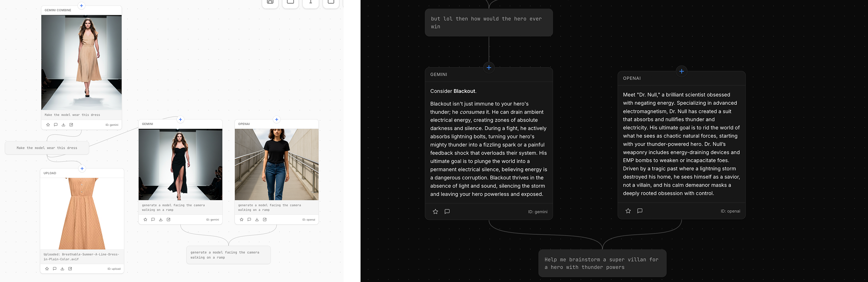
Task: Select the 'Make the model wear this dress' prompt node
Action: pyautogui.click(x=47, y=148)
